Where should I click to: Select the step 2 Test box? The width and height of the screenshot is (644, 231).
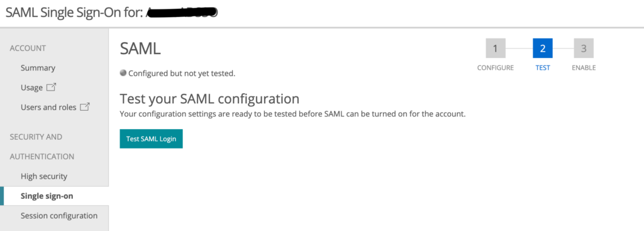(x=543, y=48)
